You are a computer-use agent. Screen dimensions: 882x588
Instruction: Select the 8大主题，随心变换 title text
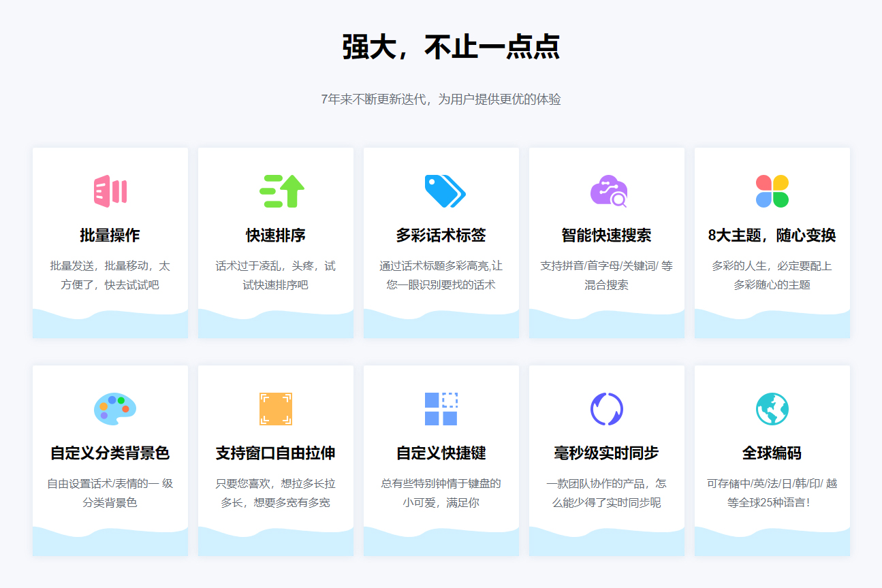coord(772,235)
